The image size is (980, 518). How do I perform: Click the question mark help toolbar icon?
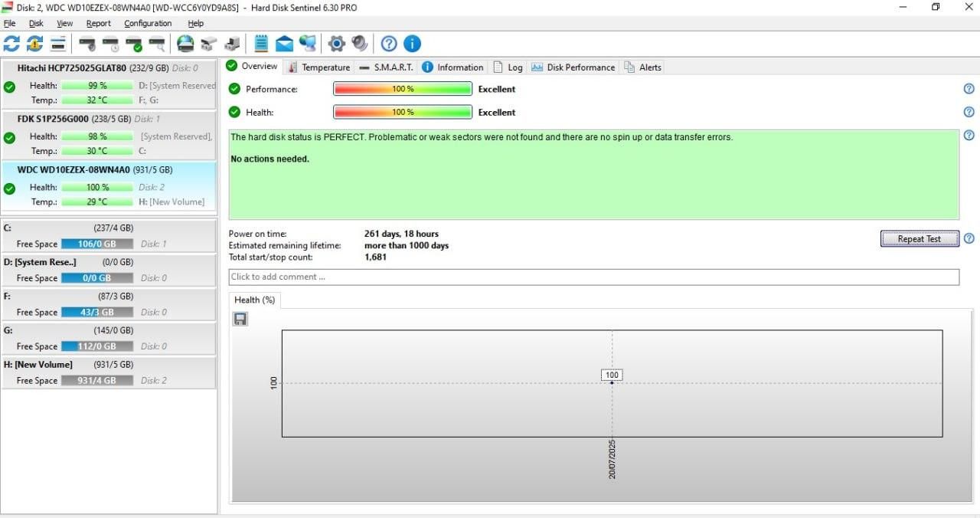389,44
